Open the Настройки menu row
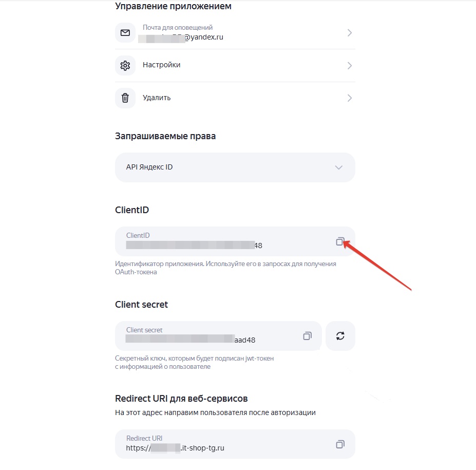The width and height of the screenshot is (476, 470). pos(235,66)
